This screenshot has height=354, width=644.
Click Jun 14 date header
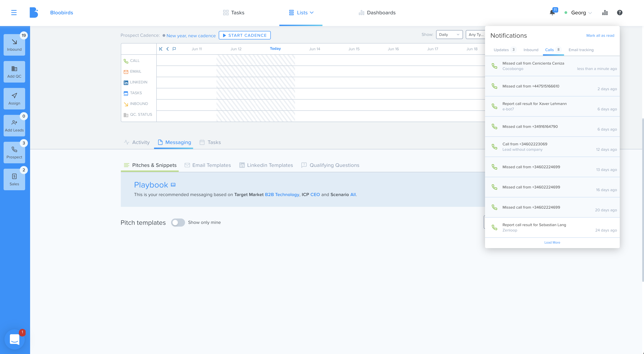tap(315, 49)
